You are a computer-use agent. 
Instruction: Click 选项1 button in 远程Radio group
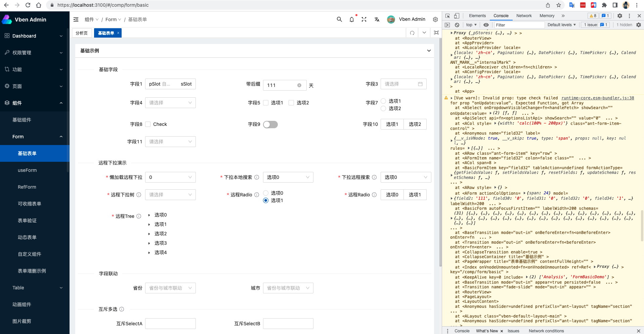[415, 195]
